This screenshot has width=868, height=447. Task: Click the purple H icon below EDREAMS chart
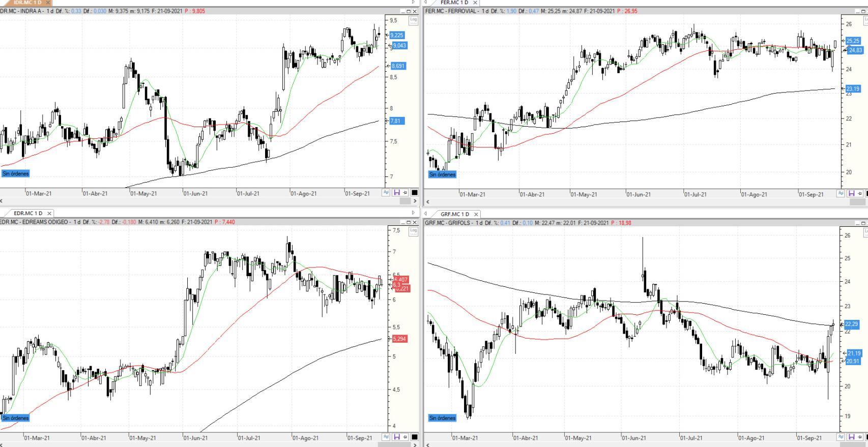pos(397,437)
